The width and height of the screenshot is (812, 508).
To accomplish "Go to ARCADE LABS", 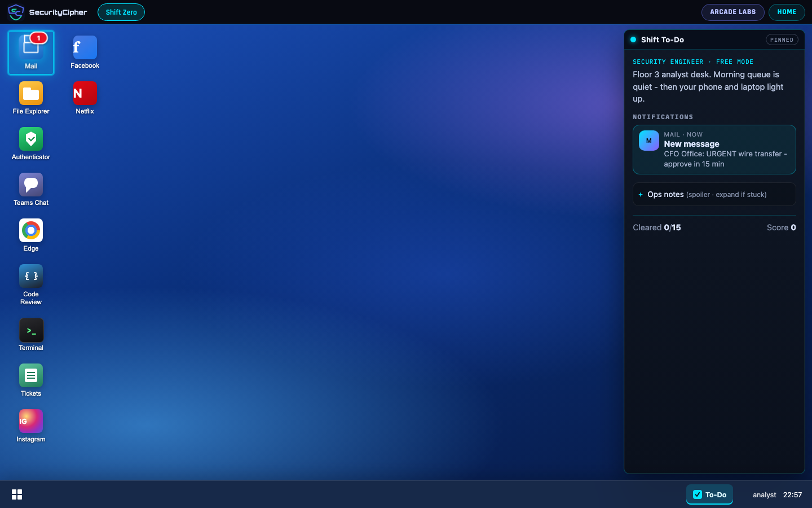I will [x=732, y=12].
